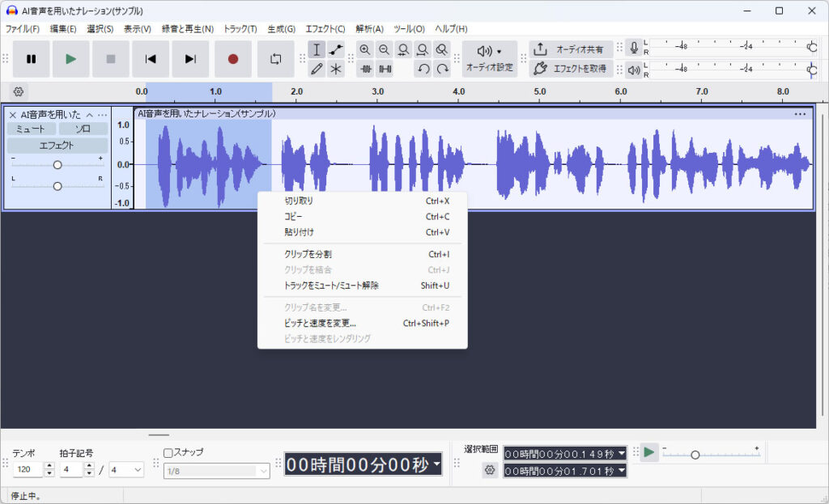
Task: Click the record meter microphone icon
Action: (x=634, y=48)
